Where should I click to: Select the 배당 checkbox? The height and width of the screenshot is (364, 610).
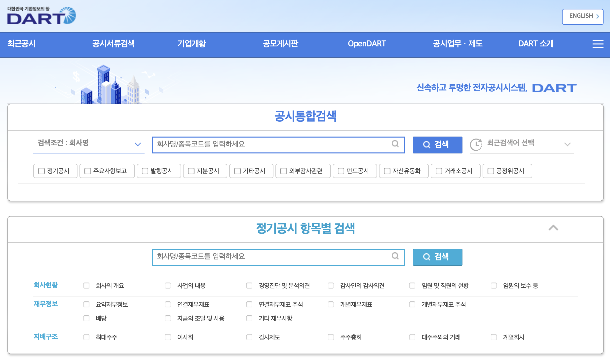point(86,318)
